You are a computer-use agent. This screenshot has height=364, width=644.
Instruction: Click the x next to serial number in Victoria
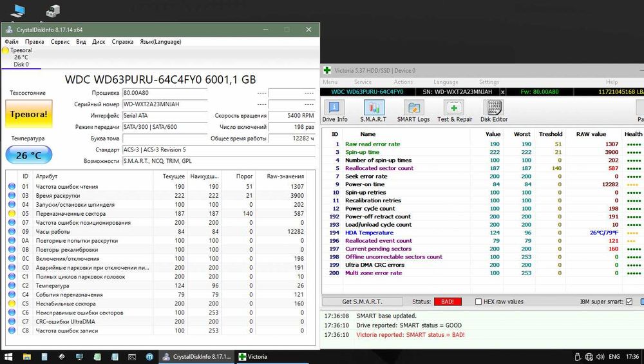coord(503,92)
